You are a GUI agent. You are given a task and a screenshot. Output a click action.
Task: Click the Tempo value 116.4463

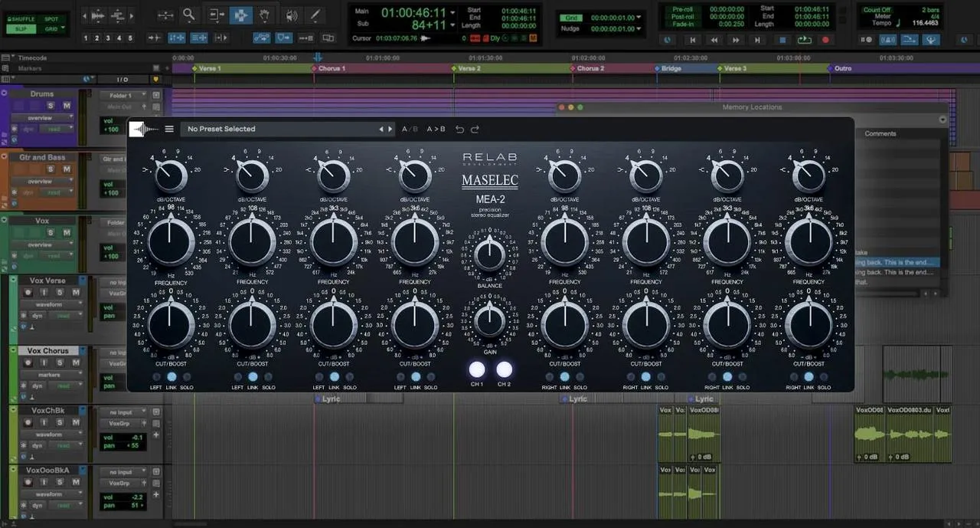coord(926,23)
